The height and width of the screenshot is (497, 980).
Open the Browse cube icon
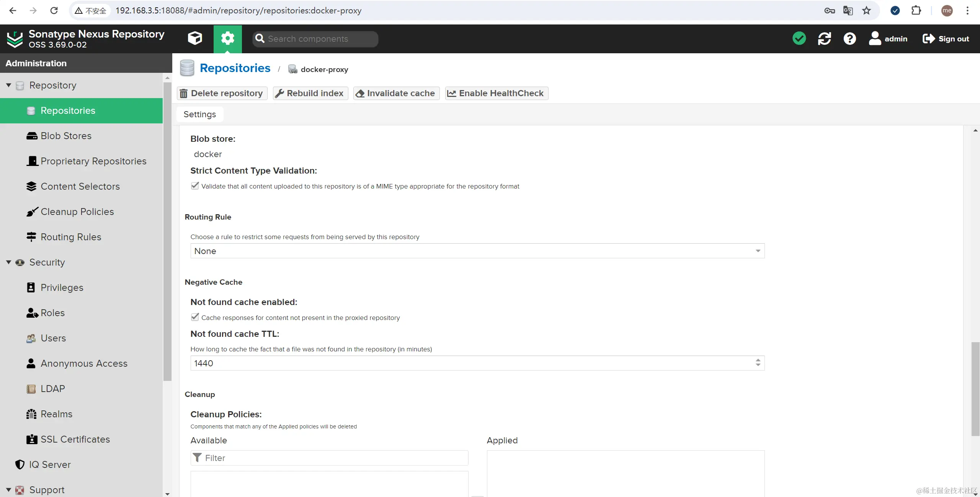pos(195,38)
